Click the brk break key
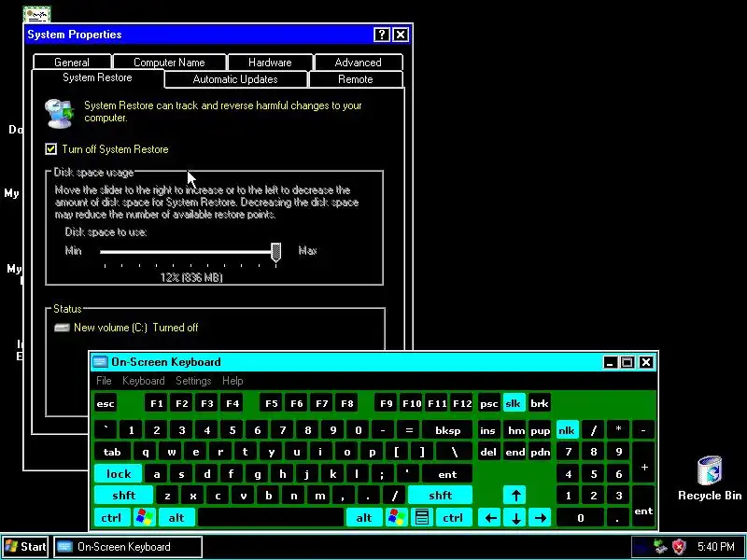This screenshot has width=747, height=560. (540, 404)
